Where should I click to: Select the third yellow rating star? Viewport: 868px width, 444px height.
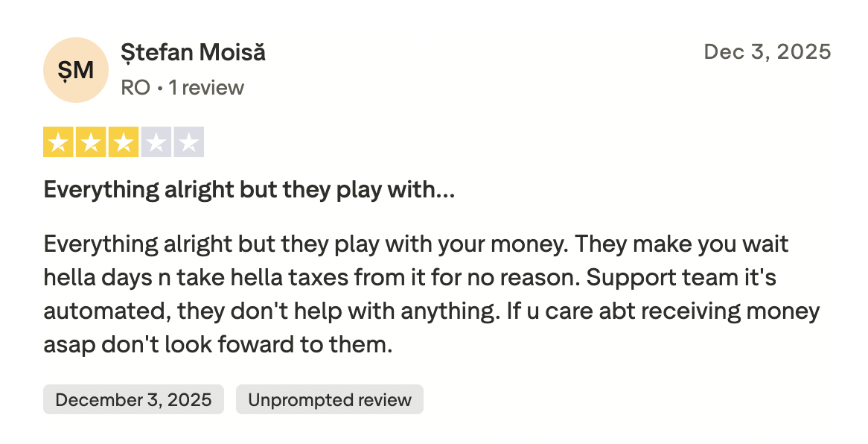coord(124,142)
